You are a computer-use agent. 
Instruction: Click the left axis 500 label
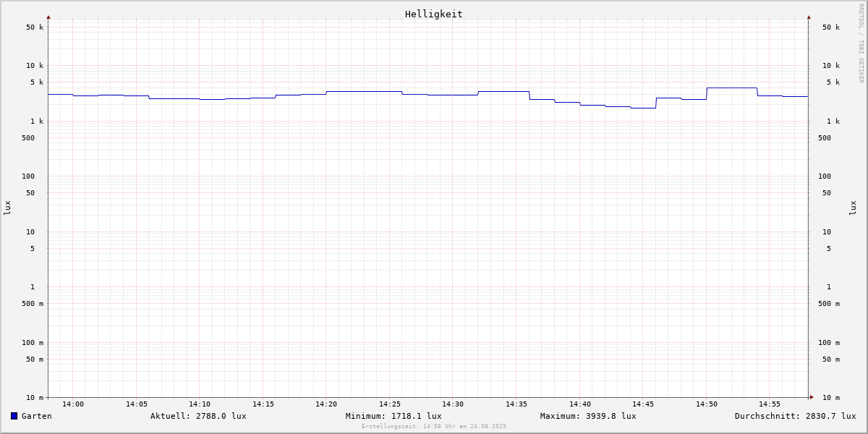click(x=28, y=138)
